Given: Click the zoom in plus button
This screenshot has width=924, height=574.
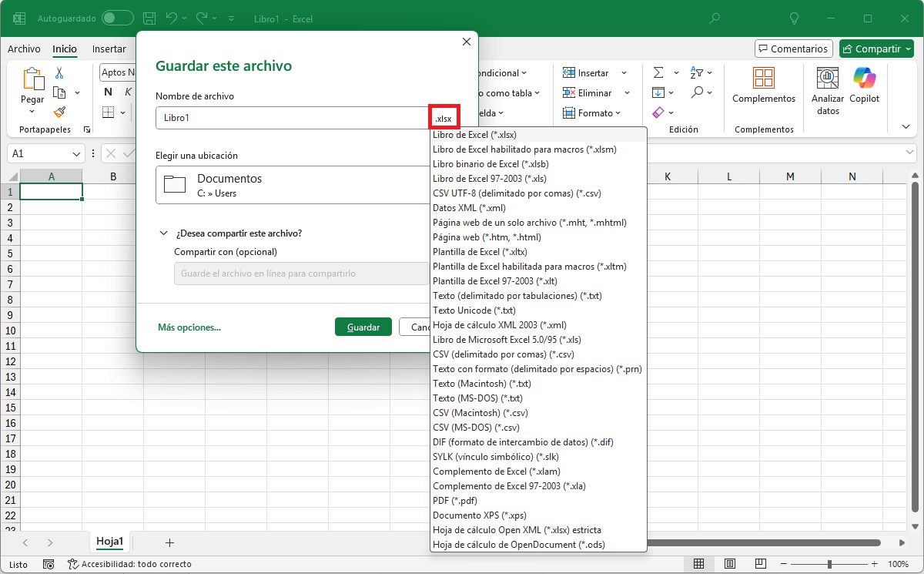Looking at the screenshot, I should click(874, 564).
